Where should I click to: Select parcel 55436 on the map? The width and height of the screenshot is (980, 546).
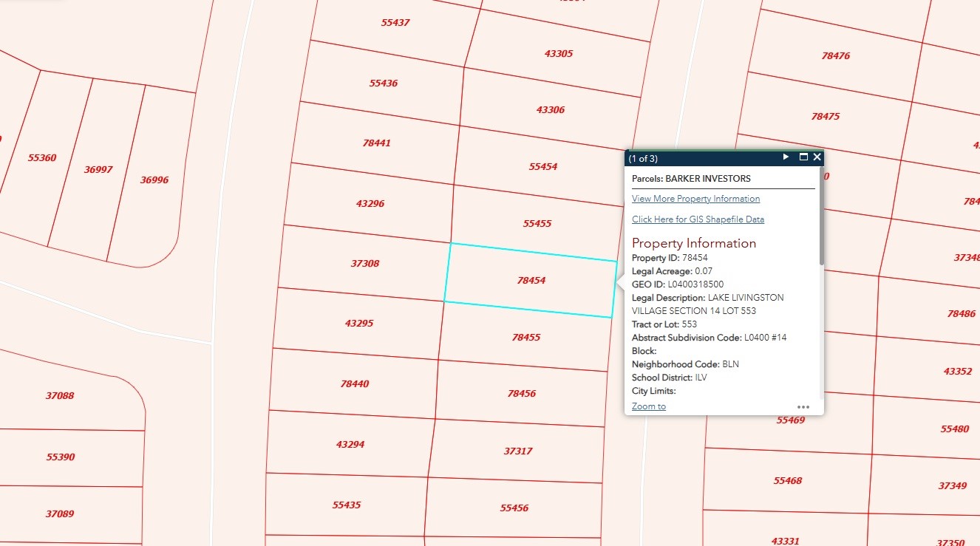coord(384,83)
